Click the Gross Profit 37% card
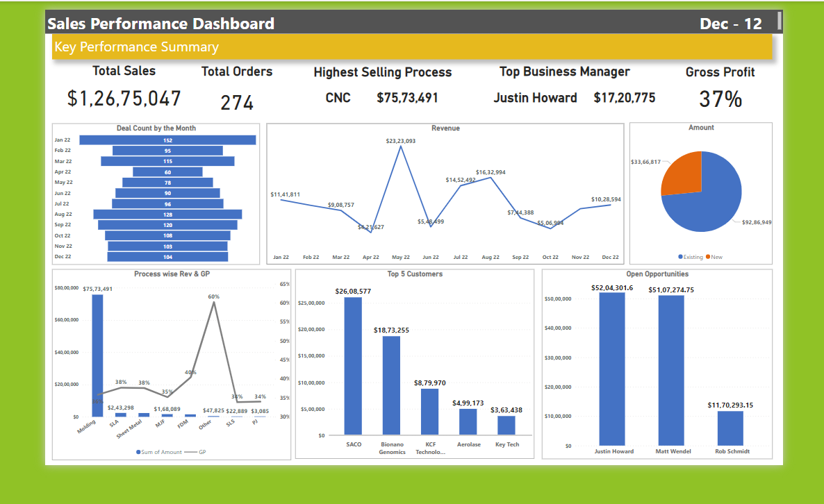This screenshot has width=824, height=504. pyautogui.click(x=720, y=100)
